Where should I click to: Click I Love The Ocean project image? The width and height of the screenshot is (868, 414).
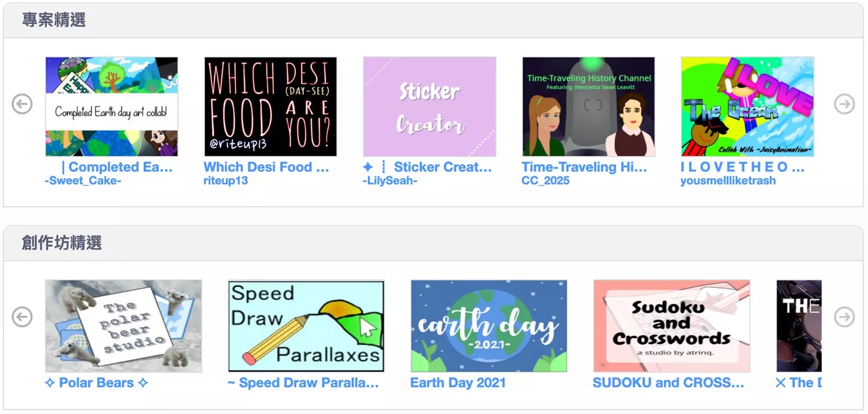tap(747, 106)
